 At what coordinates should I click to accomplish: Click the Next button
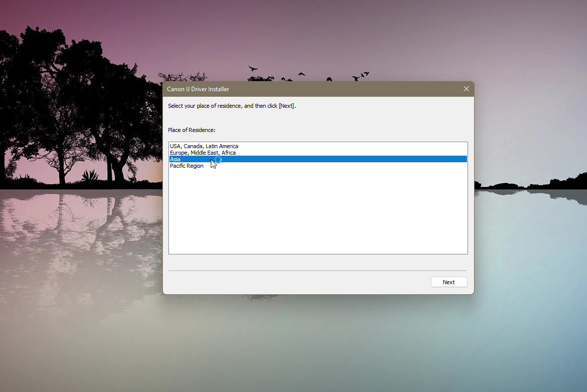(448, 282)
